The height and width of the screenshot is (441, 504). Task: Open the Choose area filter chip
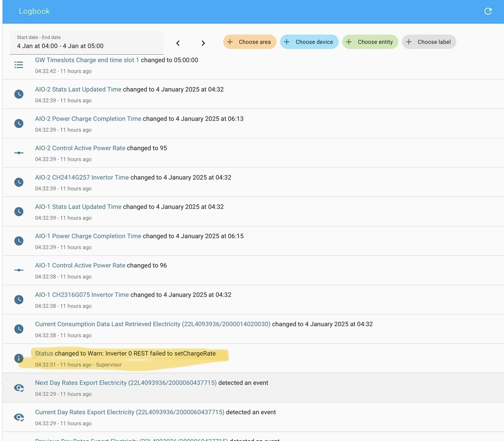pos(250,42)
